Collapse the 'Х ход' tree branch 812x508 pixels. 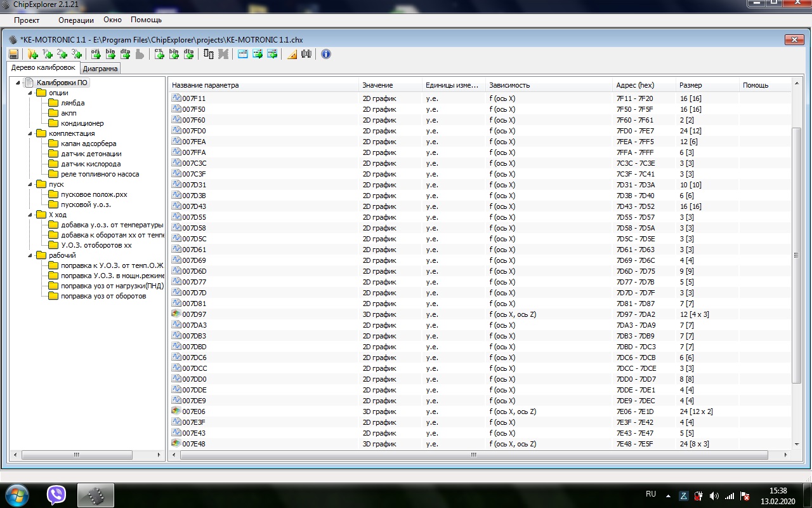pyautogui.click(x=30, y=215)
